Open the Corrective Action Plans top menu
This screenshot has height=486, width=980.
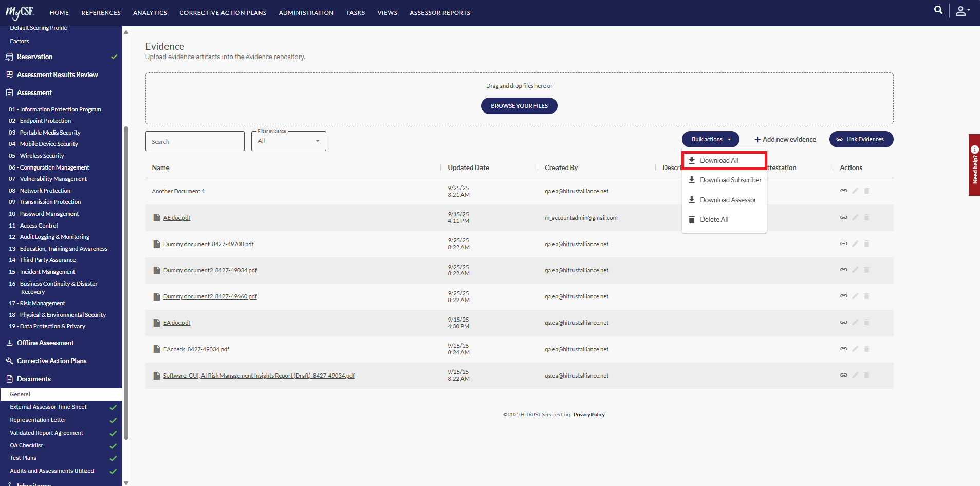click(223, 13)
